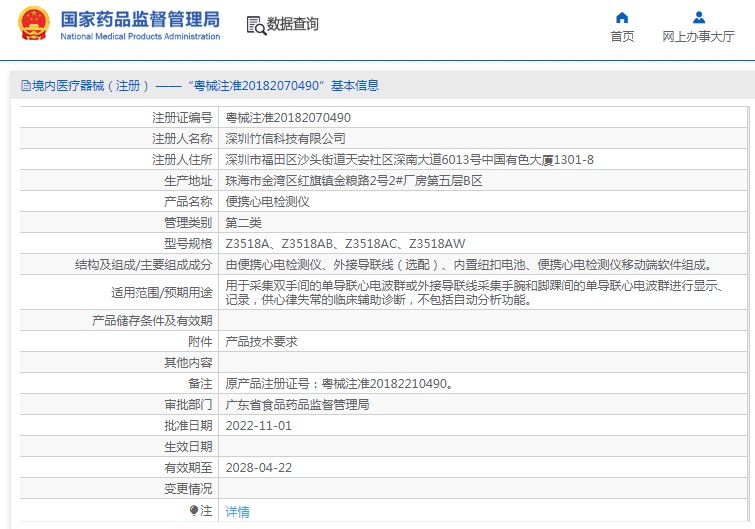The width and height of the screenshot is (755, 529).
Task: Click the intended use text starting 用于采集双手间
Action: pos(475,293)
